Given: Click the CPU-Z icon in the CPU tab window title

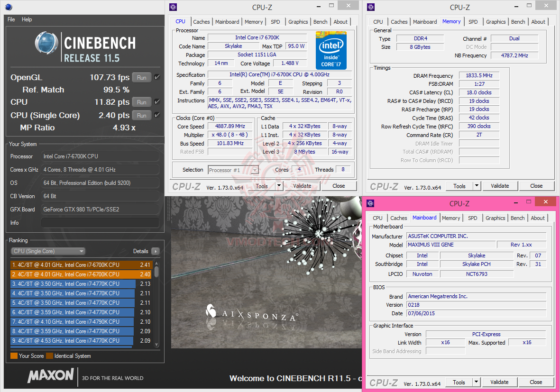Looking at the screenshot, I should coord(173,7).
